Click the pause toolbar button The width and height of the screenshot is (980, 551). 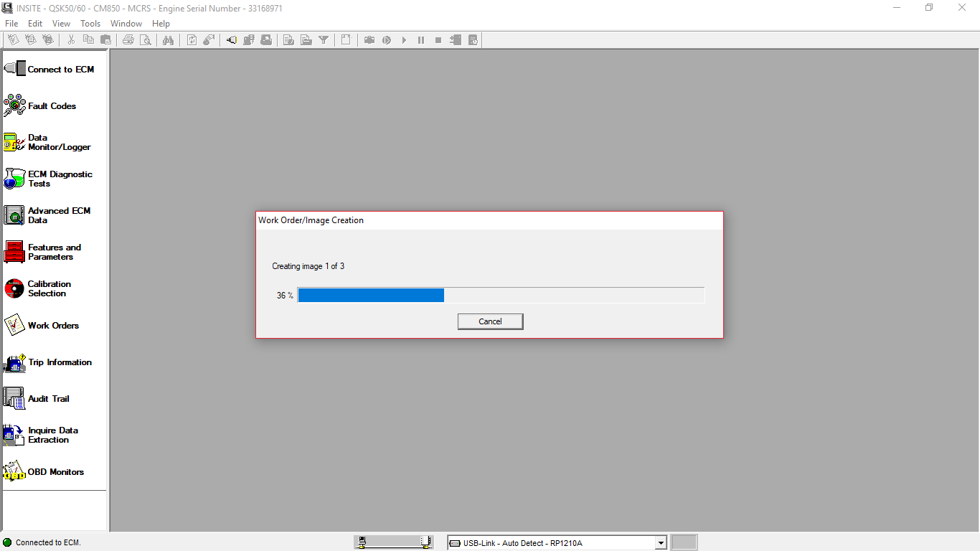coord(421,40)
